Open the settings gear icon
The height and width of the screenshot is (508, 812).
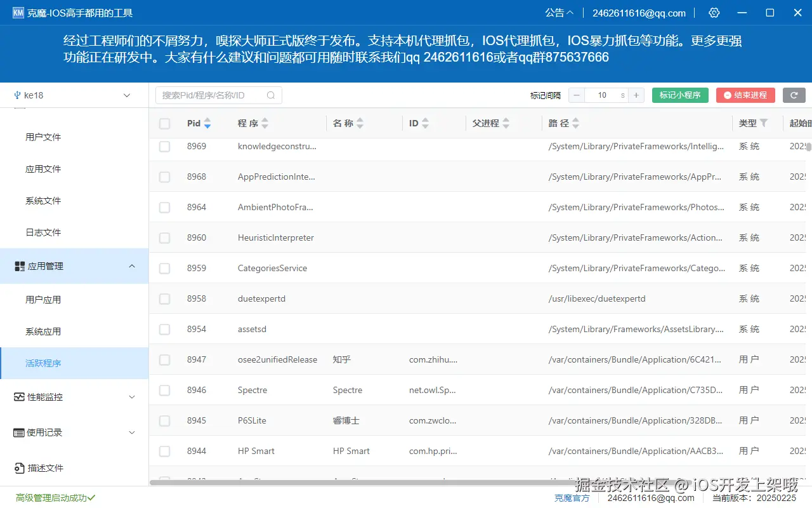click(714, 13)
